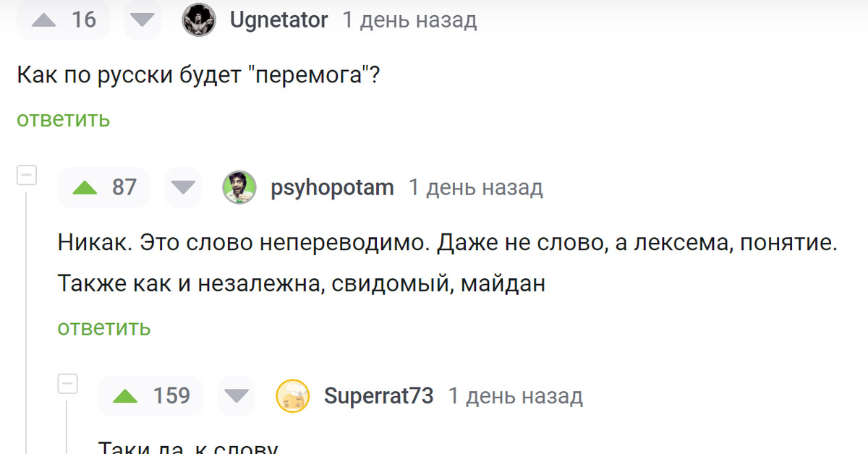Open Superrat73's avatar
Viewport: 868px width, 454px height.
tap(293, 396)
